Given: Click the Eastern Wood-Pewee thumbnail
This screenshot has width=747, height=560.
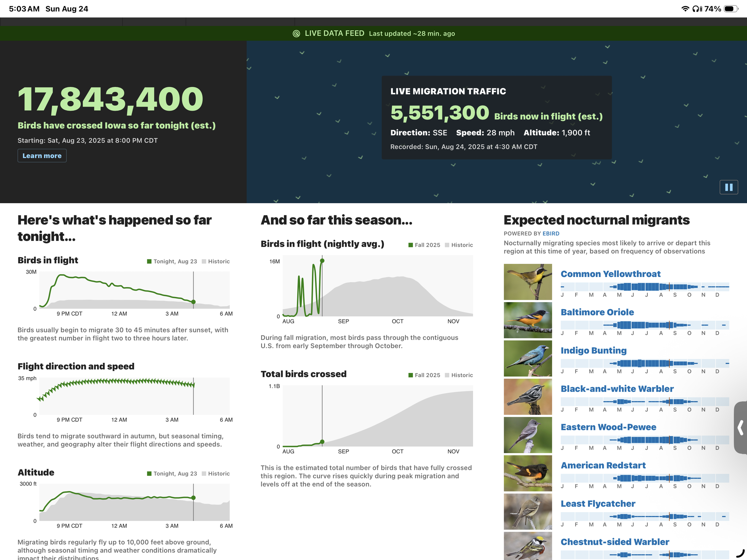Looking at the screenshot, I should point(527,435).
